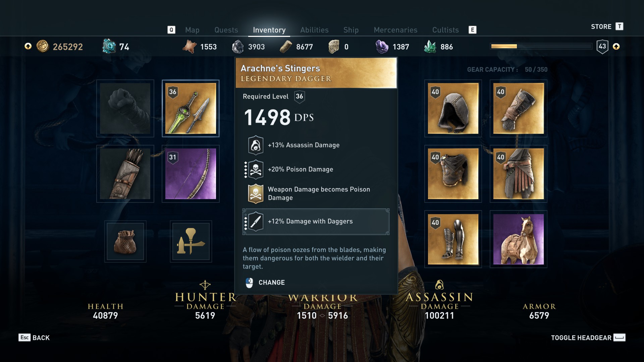Click the upgrade arrow beside level 43
The image size is (644, 362).
click(616, 46)
